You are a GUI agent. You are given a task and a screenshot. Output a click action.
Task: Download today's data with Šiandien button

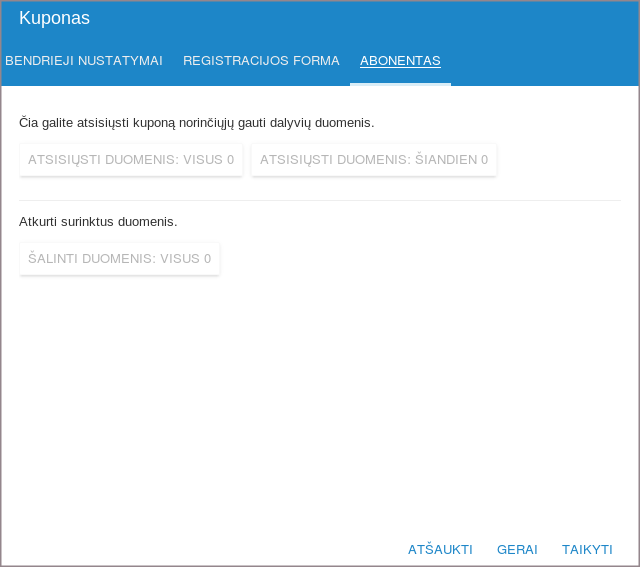[x=374, y=159]
